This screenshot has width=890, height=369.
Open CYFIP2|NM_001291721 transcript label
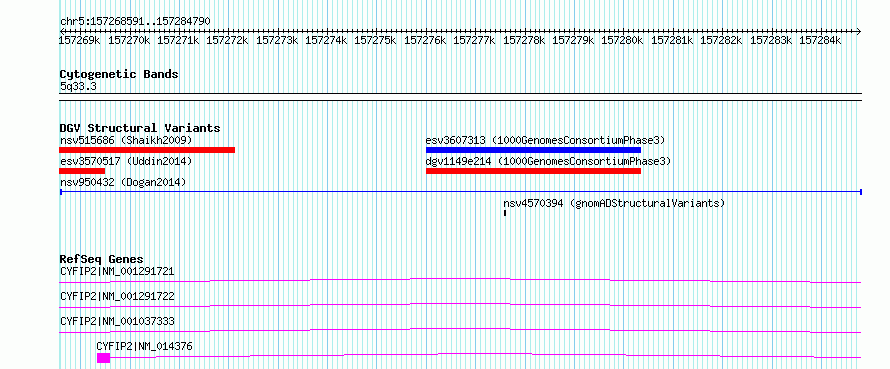point(117,271)
